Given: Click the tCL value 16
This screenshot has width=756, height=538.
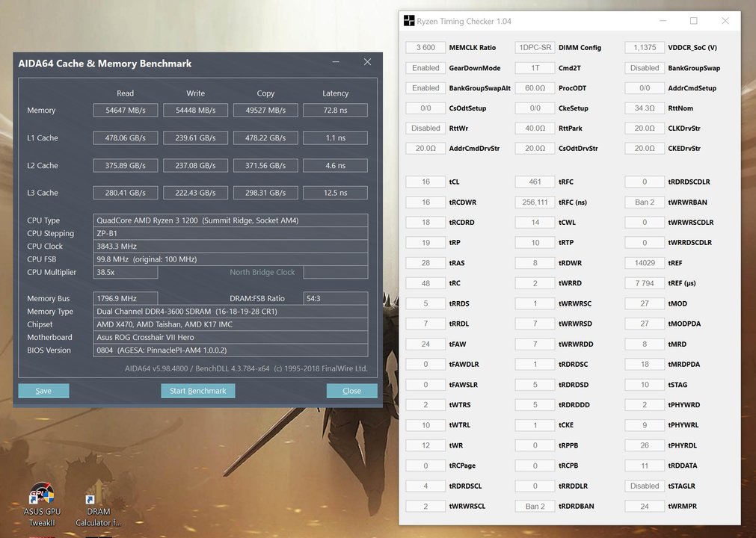Looking at the screenshot, I should (x=425, y=182).
